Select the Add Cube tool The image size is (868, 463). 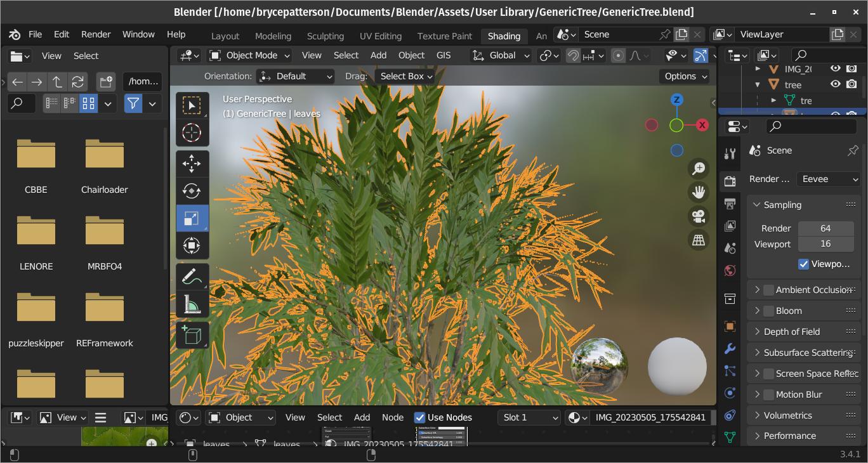click(x=192, y=335)
